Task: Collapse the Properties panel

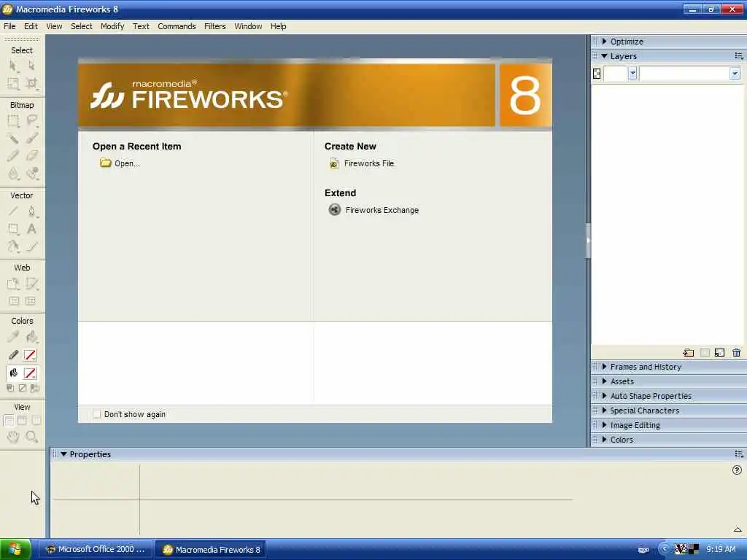Action: (63, 454)
